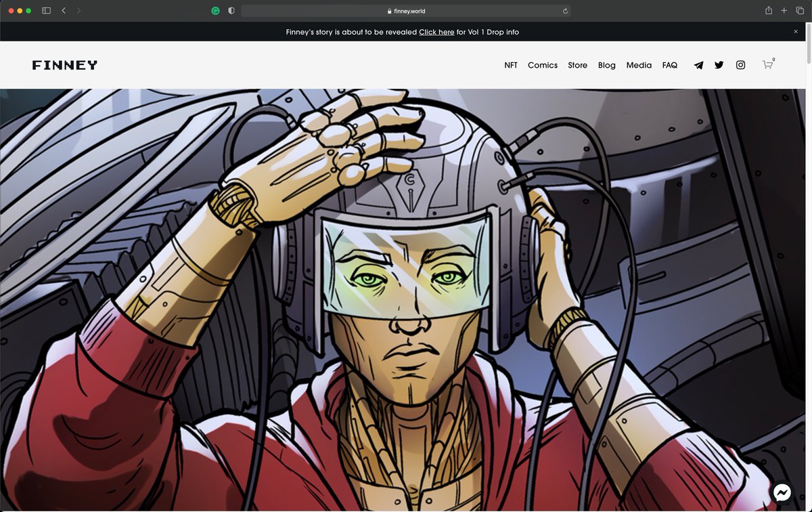Open the Twitter social icon
This screenshot has height=512, width=812.
coord(719,65)
